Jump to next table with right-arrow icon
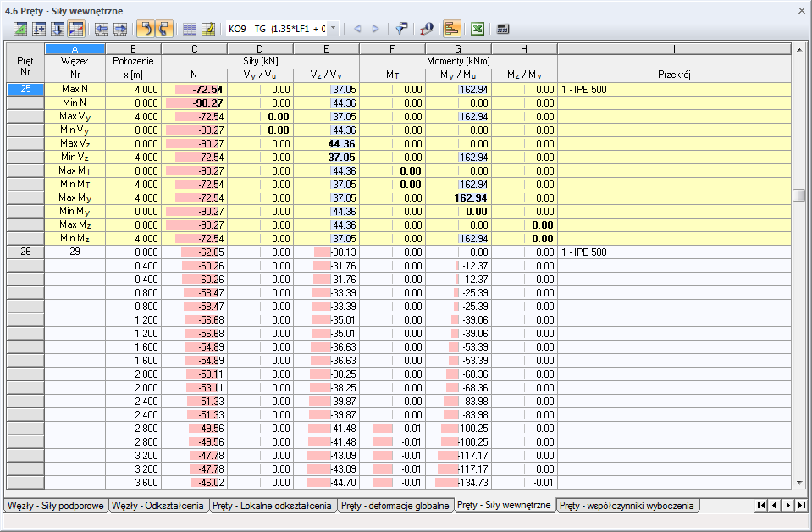This screenshot has height=532, width=812. (120, 29)
